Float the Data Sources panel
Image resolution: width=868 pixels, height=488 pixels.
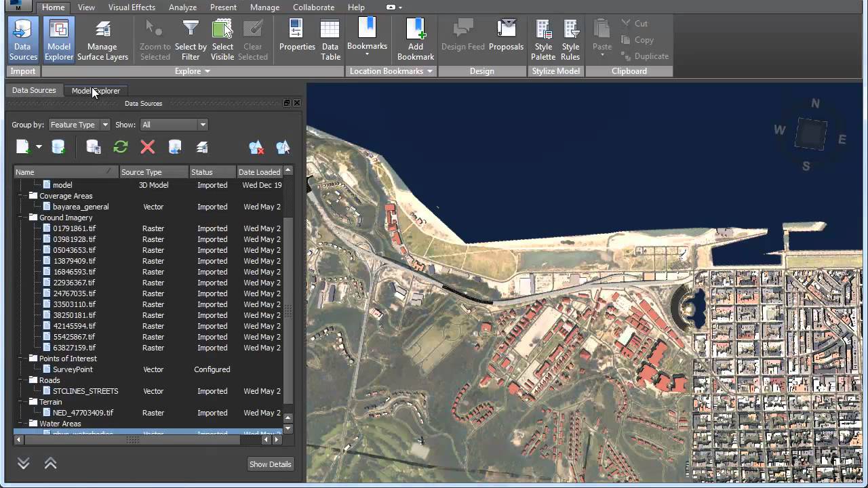(287, 103)
